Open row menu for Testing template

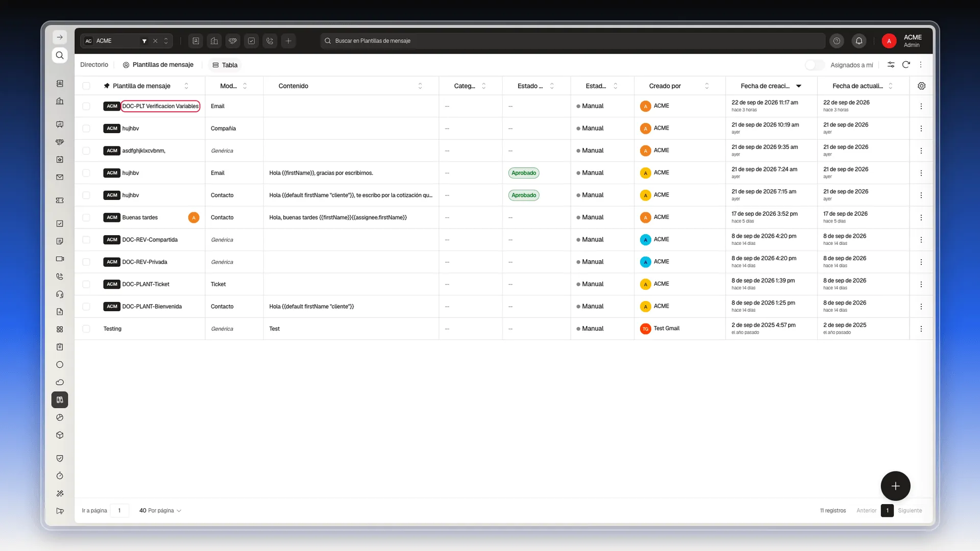[921, 329]
